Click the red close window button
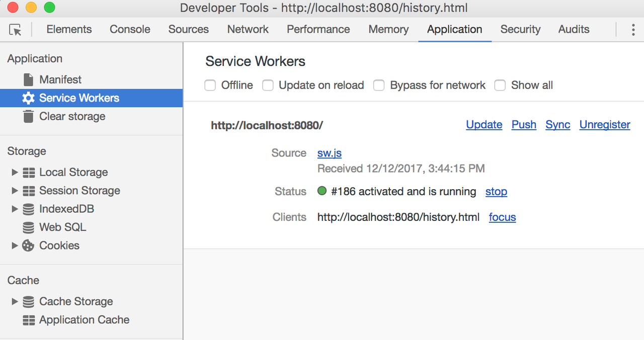 (13, 8)
